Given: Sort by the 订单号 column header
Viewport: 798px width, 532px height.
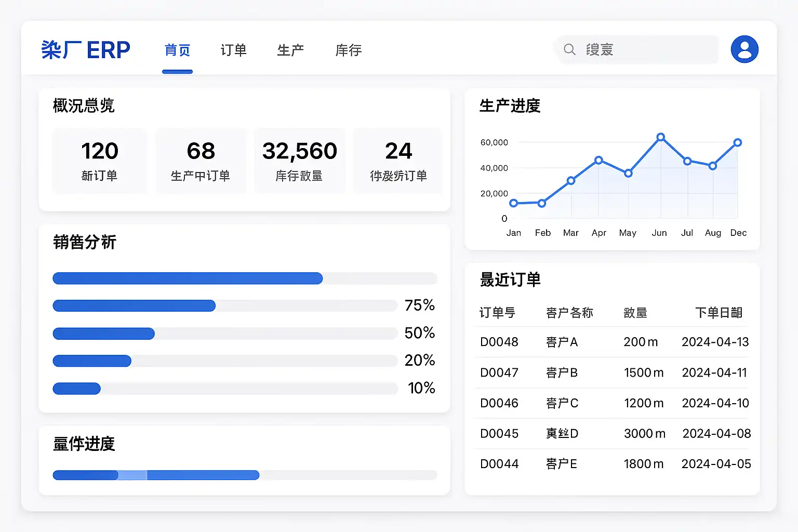Looking at the screenshot, I should click(x=497, y=313).
